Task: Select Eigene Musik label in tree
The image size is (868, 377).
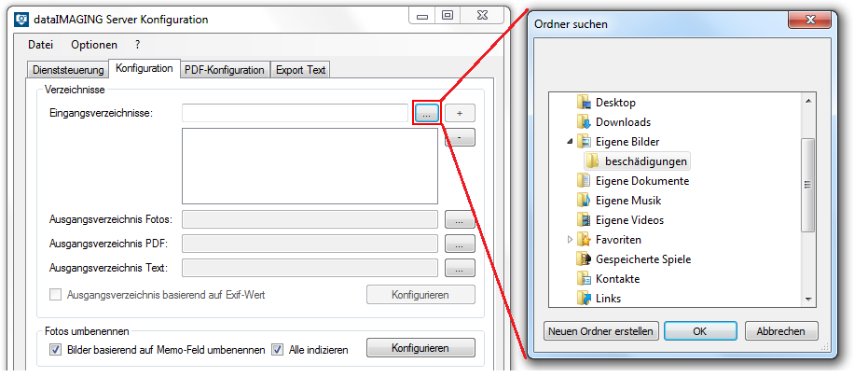Action: [x=628, y=200]
